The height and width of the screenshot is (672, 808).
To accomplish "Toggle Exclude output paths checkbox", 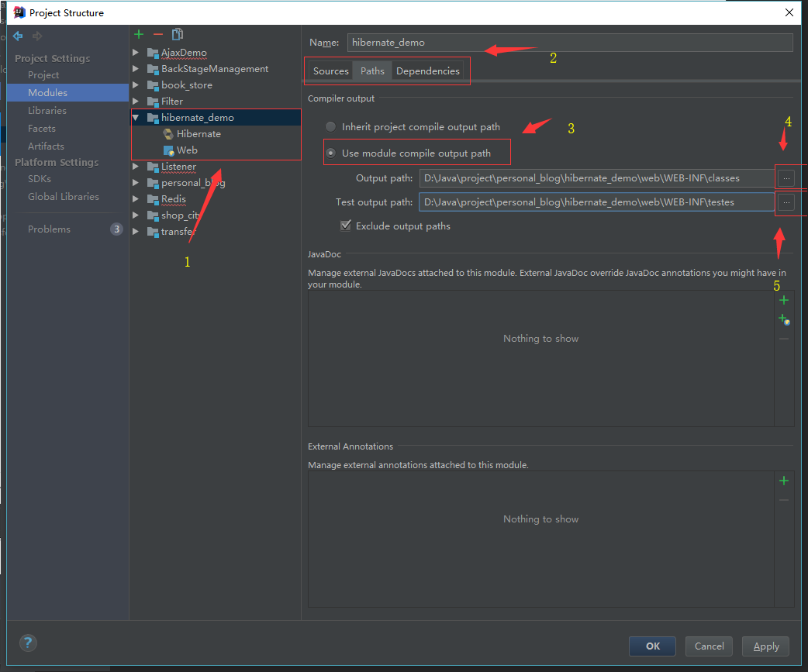I will point(346,226).
